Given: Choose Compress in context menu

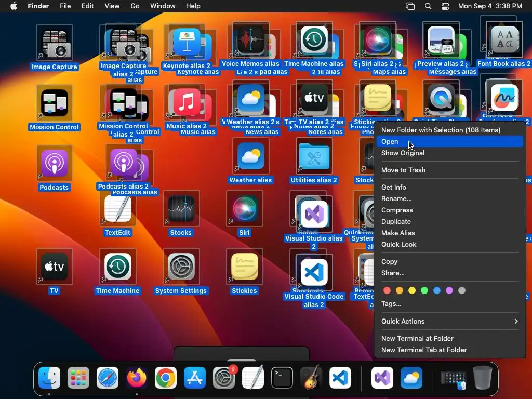Looking at the screenshot, I should [449, 210].
